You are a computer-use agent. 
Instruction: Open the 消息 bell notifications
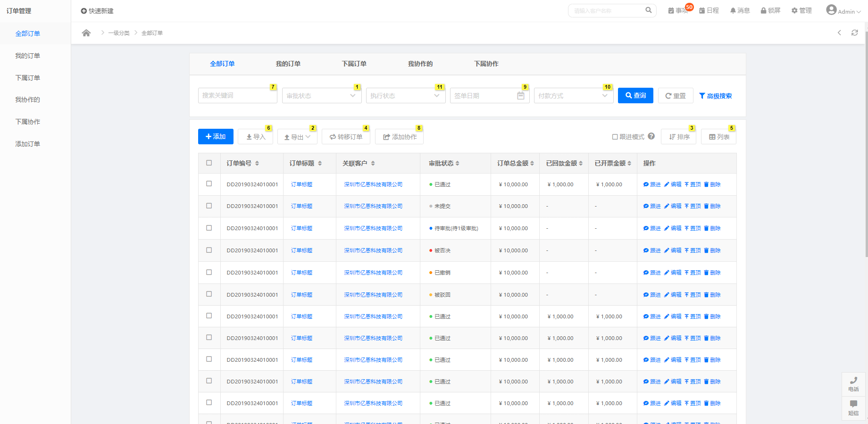[x=740, y=10]
